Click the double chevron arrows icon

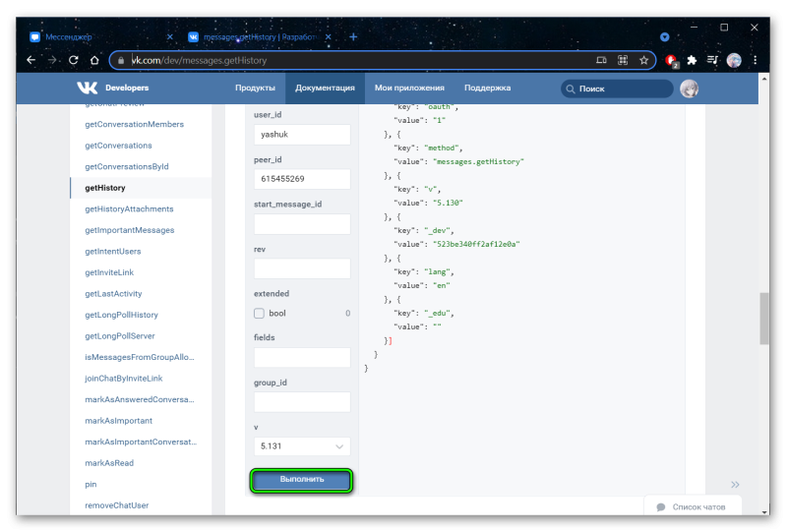pos(735,485)
